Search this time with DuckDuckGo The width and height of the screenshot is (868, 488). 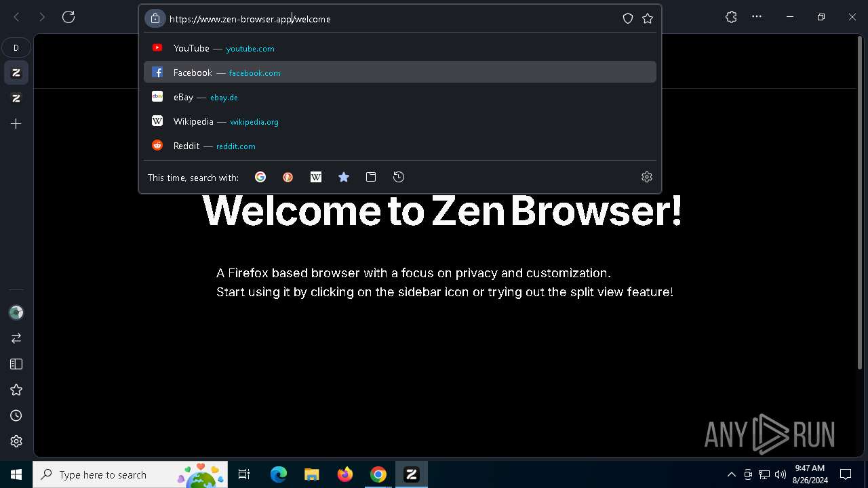pos(288,177)
